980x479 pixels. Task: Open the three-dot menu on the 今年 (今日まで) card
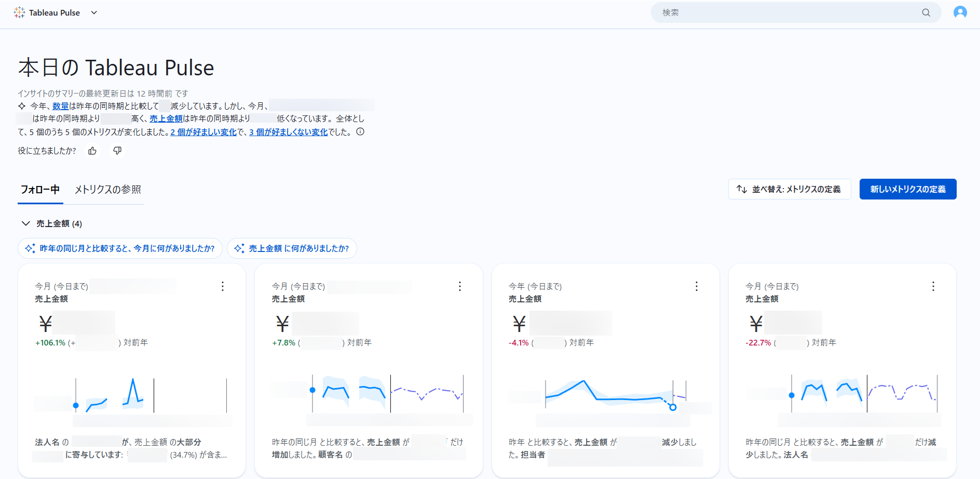[696, 286]
